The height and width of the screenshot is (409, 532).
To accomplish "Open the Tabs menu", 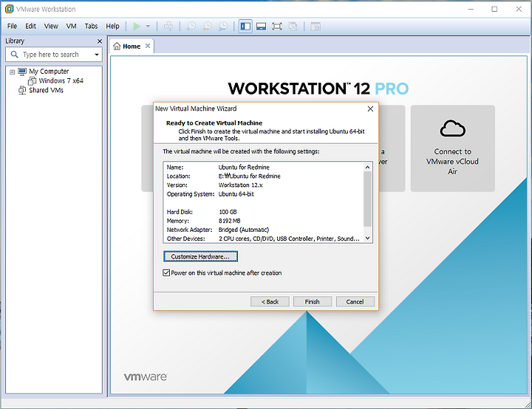I will click(92, 26).
